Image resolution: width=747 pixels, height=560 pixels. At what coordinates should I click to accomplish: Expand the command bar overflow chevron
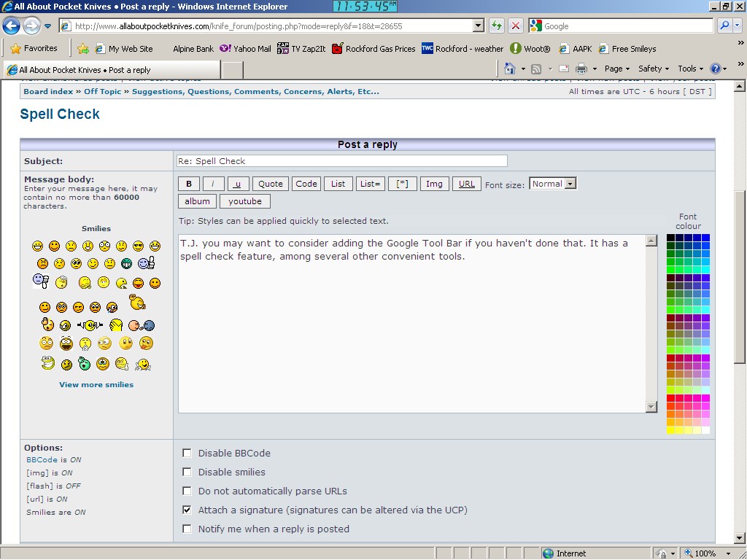pos(740,64)
